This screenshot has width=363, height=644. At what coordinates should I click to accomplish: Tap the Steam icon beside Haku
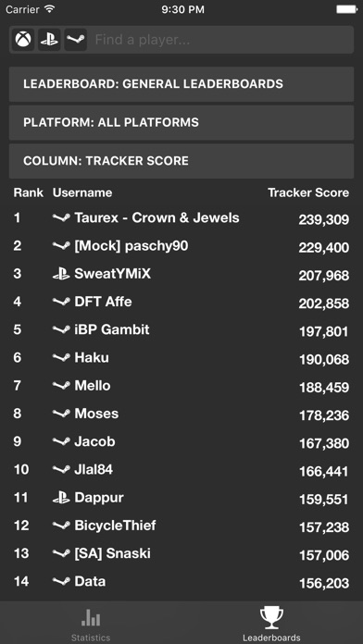click(x=61, y=358)
